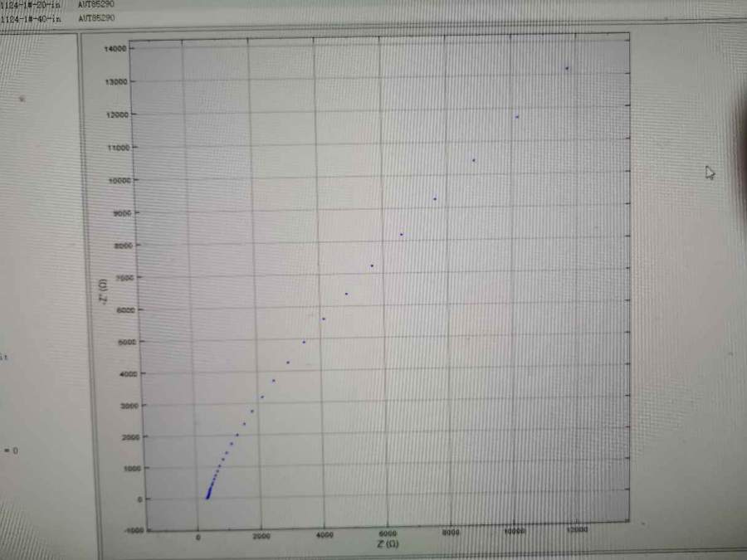
Task: Click the 9000 tick label on vertical axis
Action: (122, 213)
